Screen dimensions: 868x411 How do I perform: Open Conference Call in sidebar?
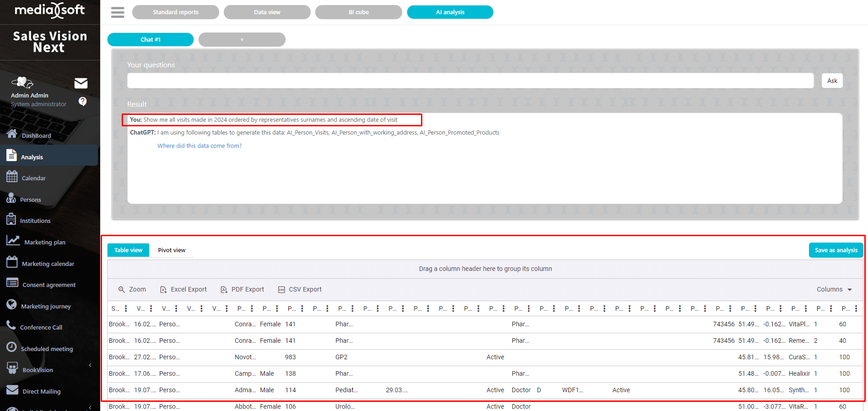[x=41, y=327]
